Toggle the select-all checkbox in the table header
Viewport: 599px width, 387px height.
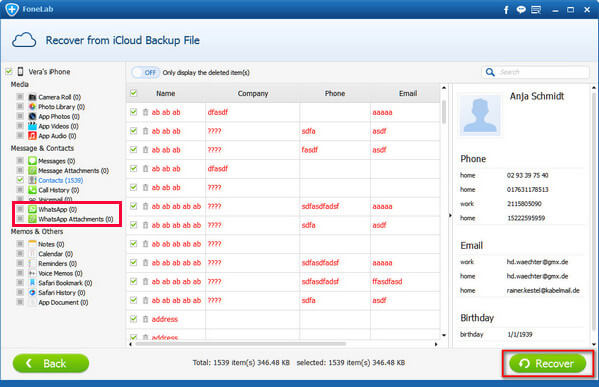coord(133,93)
